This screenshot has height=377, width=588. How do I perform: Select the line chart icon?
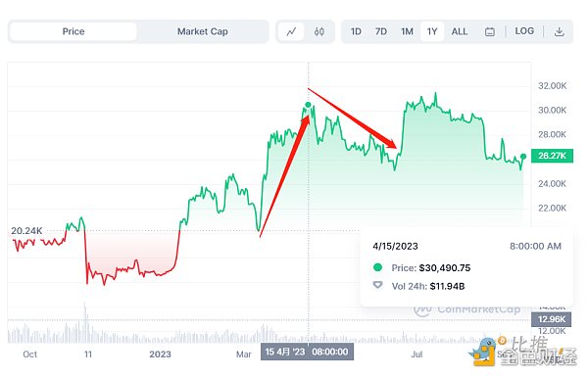pos(291,31)
